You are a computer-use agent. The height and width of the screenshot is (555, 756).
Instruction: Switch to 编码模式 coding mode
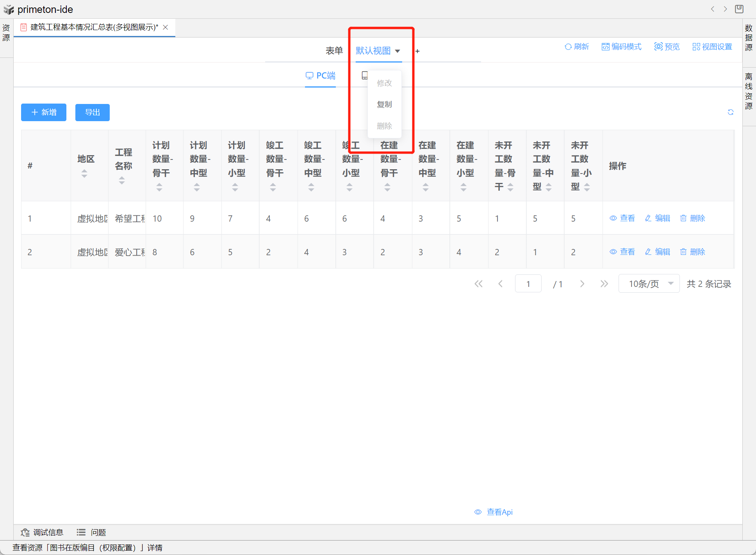click(x=621, y=47)
